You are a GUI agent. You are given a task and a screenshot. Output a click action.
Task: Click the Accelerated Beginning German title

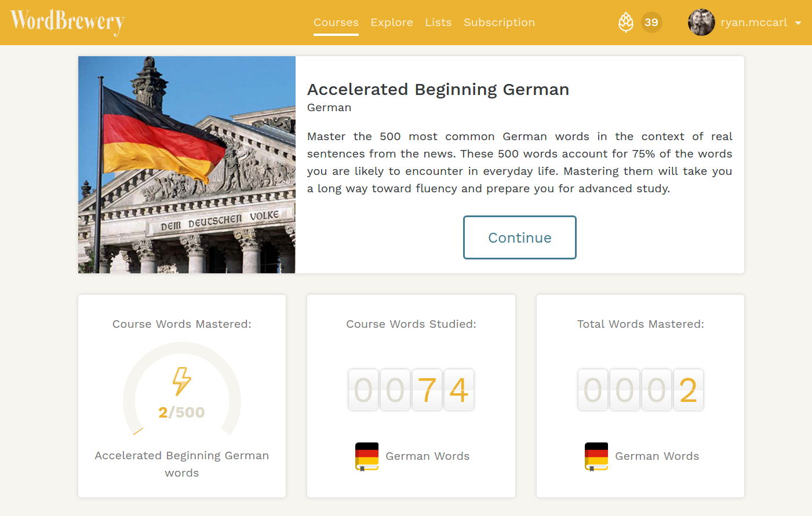click(438, 89)
